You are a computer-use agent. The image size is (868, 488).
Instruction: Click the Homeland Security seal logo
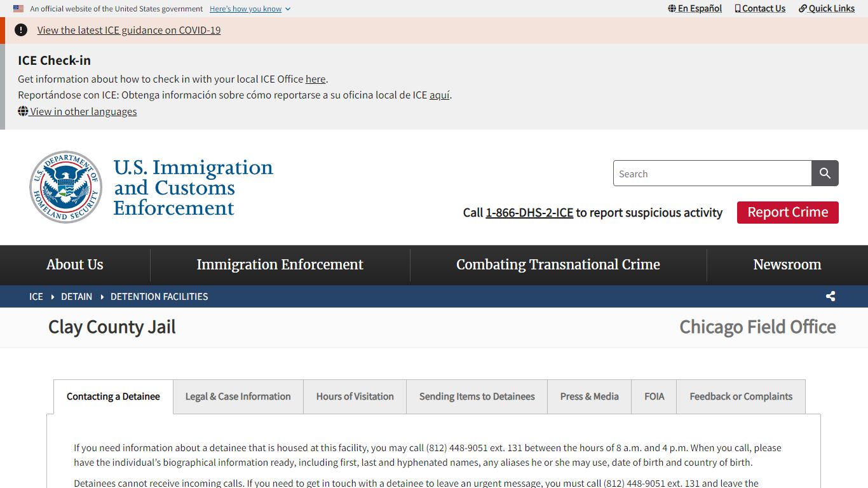(66, 187)
